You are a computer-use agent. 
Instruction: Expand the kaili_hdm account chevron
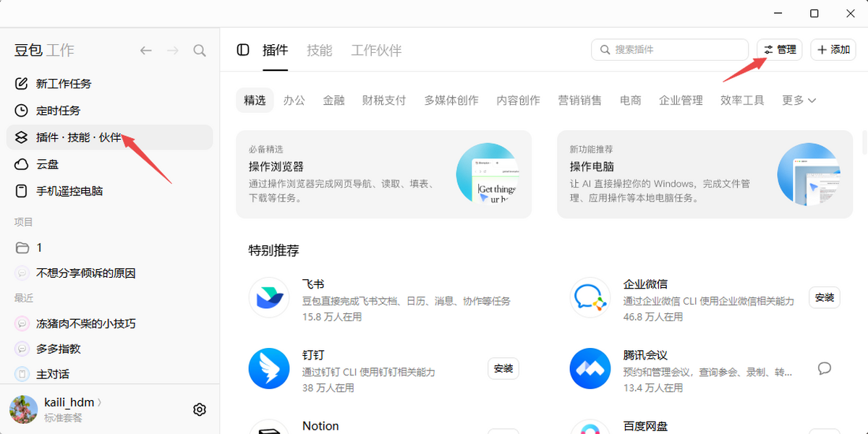[100, 402]
